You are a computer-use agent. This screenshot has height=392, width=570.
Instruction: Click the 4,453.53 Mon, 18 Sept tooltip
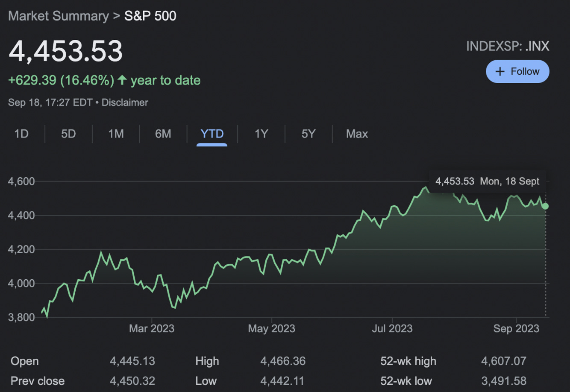(x=487, y=181)
